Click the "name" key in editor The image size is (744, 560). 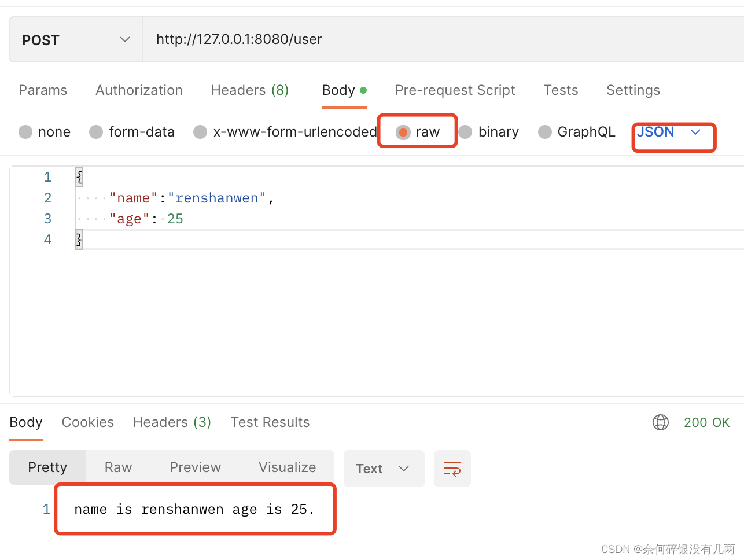pos(134,198)
